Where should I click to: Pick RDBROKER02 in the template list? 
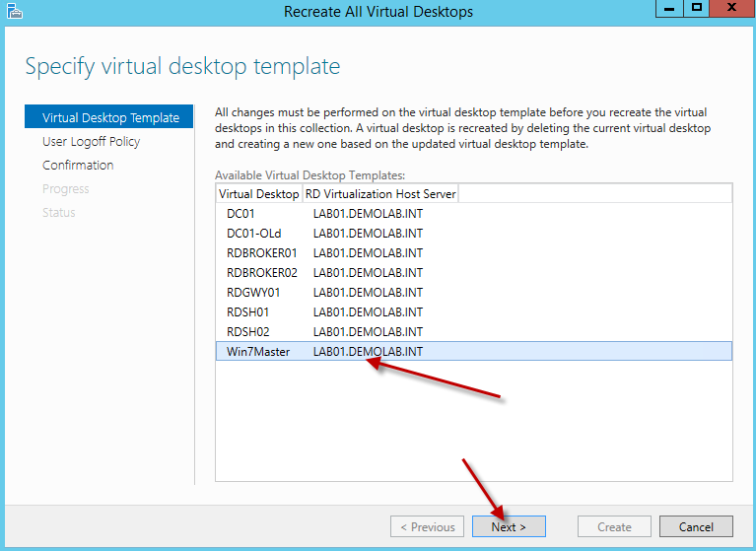(261, 272)
